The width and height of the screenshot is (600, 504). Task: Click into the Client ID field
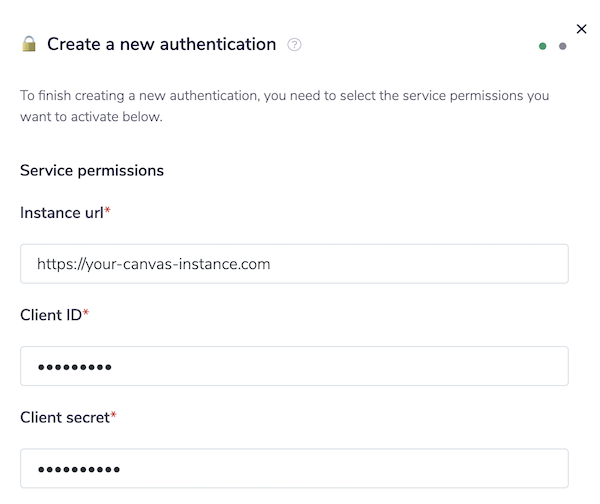coord(294,366)
